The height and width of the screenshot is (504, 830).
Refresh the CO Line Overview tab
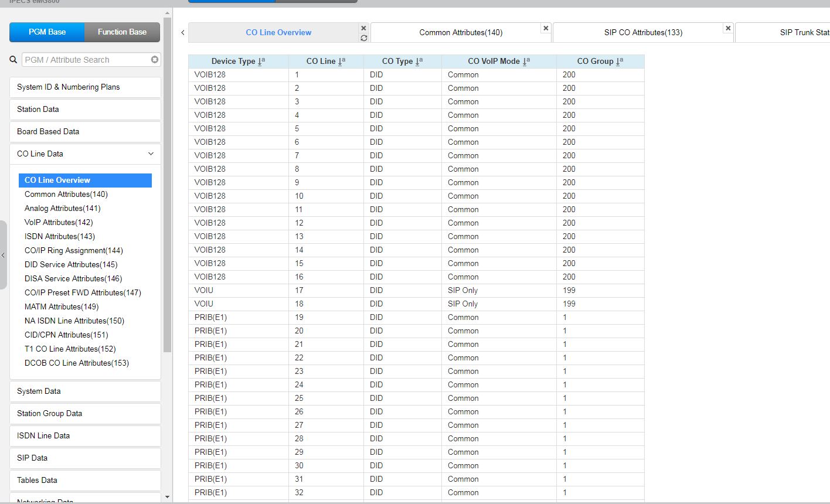point(363,38)
